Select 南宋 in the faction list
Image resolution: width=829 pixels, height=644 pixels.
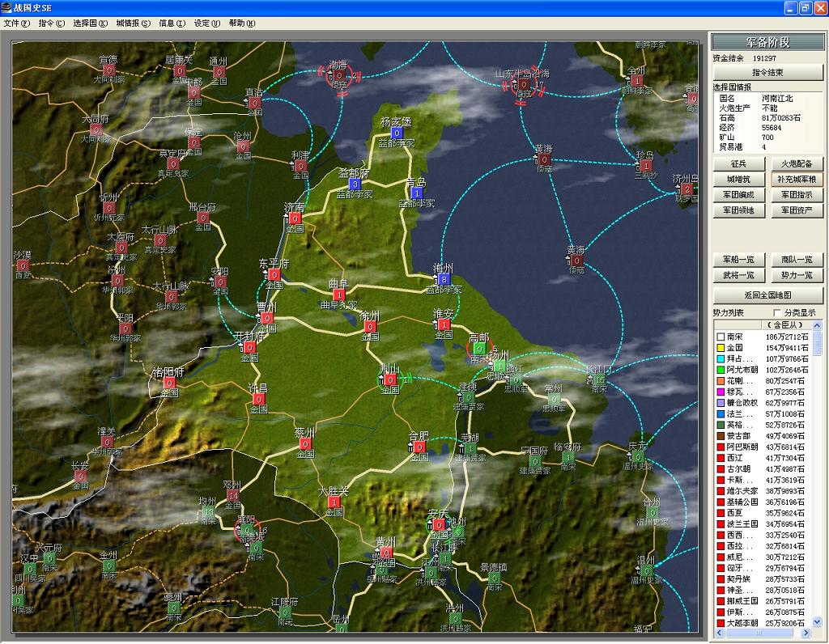[x=735, y=337]
